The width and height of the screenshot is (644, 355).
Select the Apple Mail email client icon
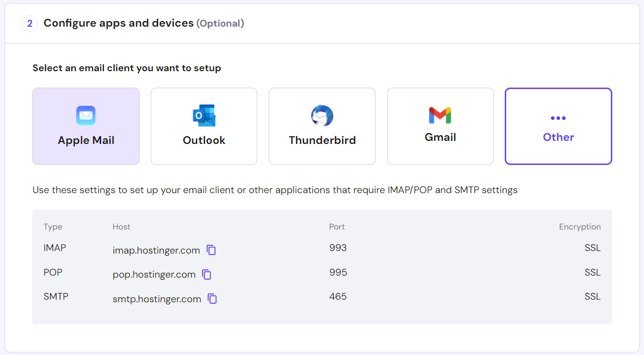[85, 115]
